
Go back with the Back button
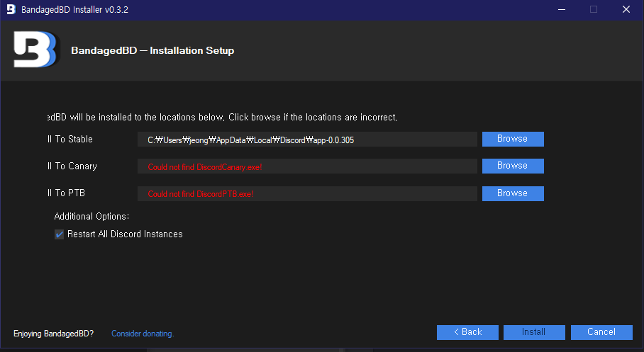[467, 332]
